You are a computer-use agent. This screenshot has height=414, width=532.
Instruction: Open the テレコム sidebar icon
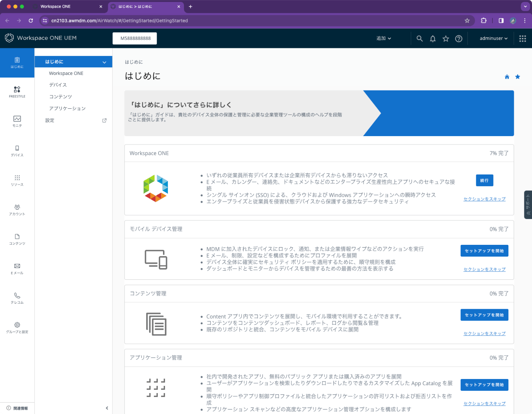(x=17, y=298)
